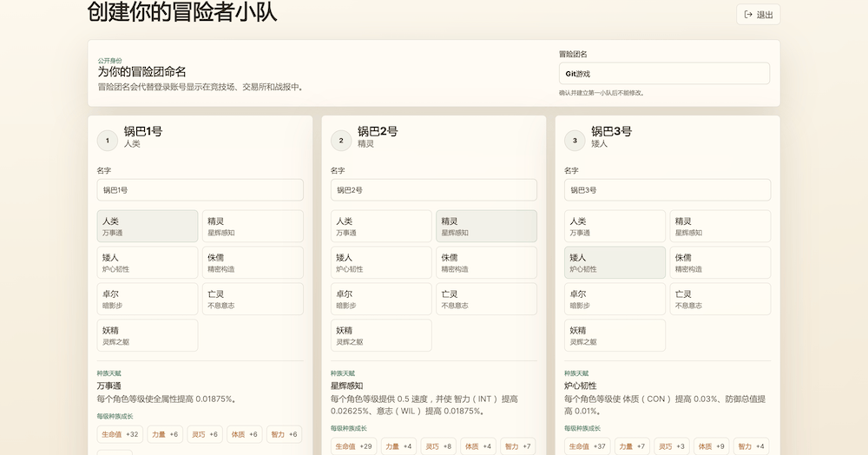Image resolution: width=868 pixels, height=455 pixels.
Task: Focus the 冒险团名 input containing Git游戏
Action: [664, 74]
